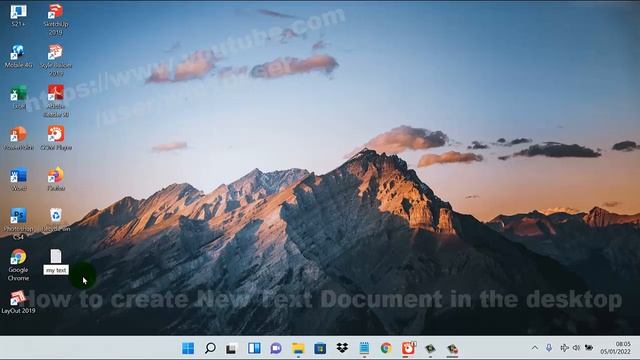Screen dimensions: 640x360
Task: Select the Adobe Reader desktop shortcut
Action: point(56,101)
